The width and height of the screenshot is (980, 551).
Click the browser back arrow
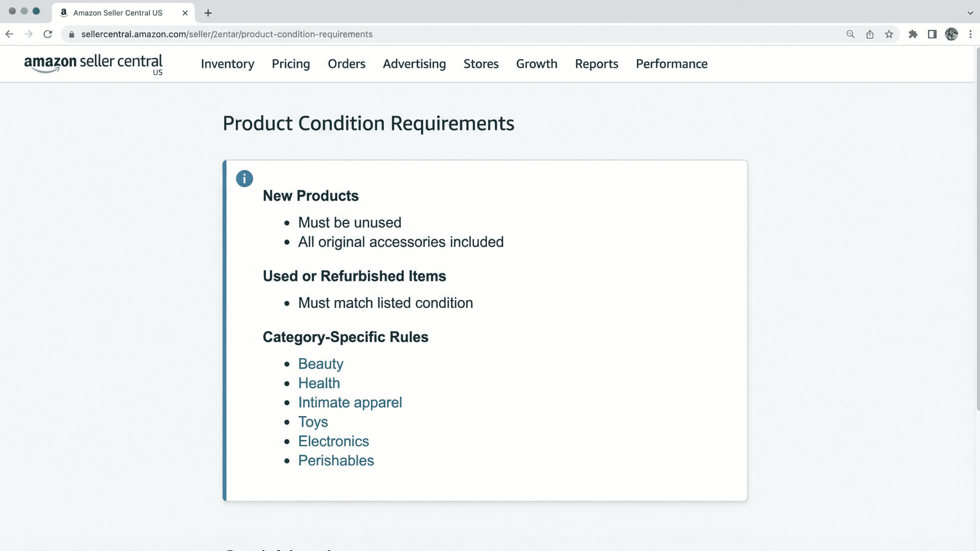tap(9, 34)
